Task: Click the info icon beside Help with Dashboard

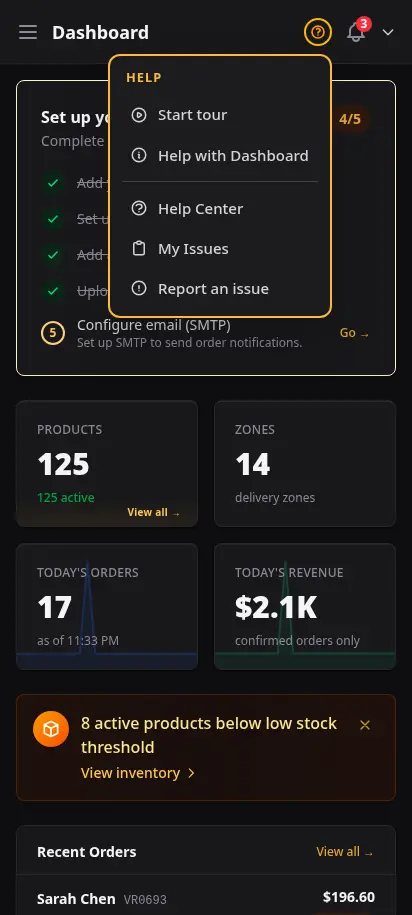Action: [139, 156]
